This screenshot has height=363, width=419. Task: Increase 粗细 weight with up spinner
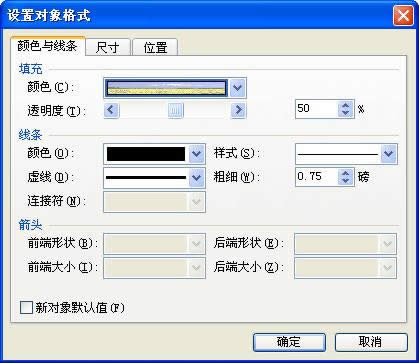click(346, 173)
